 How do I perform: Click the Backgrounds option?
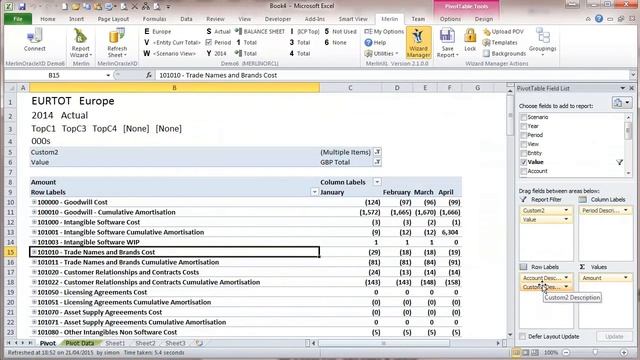[504, 53]
